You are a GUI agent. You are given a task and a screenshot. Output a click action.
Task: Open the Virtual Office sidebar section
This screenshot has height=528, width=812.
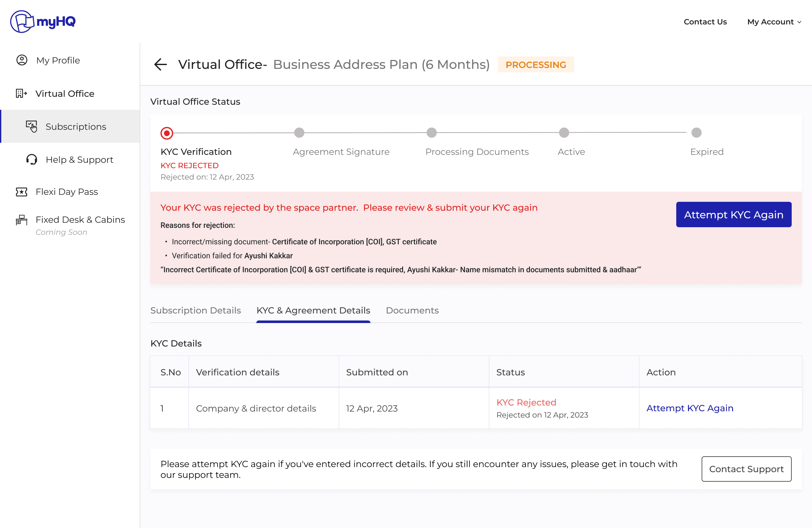(x=65, y=94)
